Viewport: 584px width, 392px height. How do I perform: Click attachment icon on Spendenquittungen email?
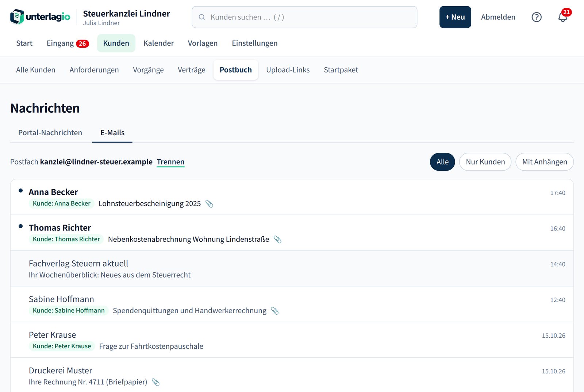[x=275, y=311]
